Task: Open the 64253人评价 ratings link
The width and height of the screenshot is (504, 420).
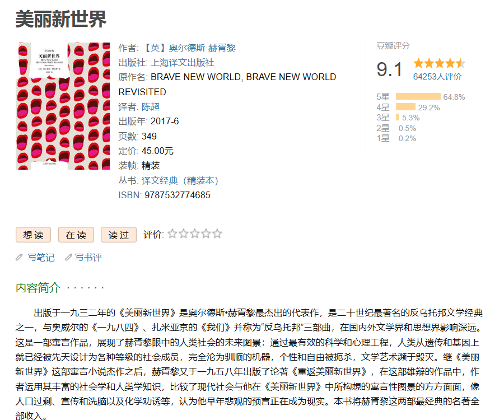Action: (437, 77)
